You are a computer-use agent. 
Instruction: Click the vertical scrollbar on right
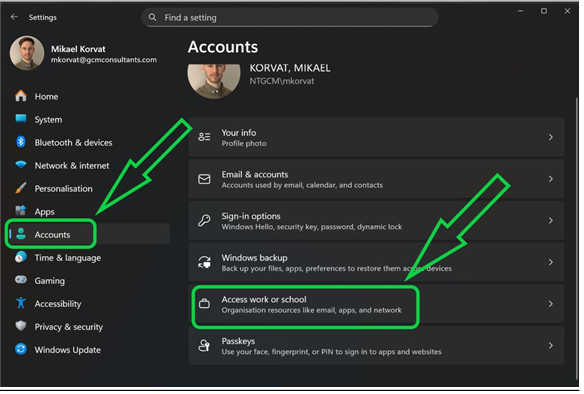(x=577, y=238)
